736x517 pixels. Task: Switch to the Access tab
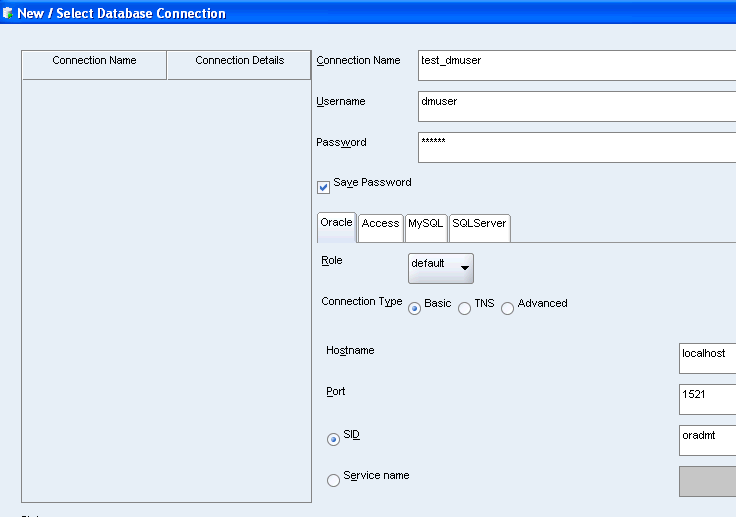click(x=380, y=225)
